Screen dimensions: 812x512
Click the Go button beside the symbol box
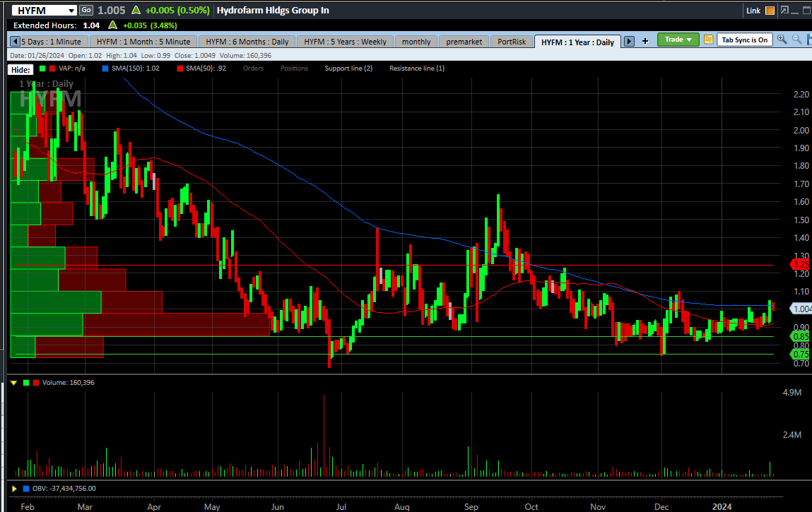(86, 10)
